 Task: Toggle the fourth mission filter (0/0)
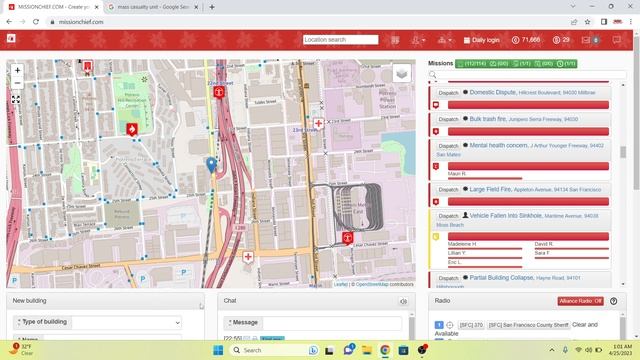tap(543, 64)
